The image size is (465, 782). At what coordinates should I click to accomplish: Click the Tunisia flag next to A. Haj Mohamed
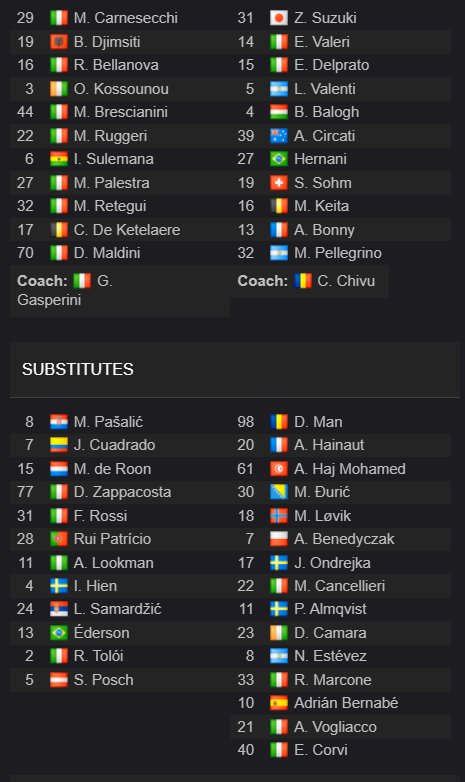pos(278,468)
